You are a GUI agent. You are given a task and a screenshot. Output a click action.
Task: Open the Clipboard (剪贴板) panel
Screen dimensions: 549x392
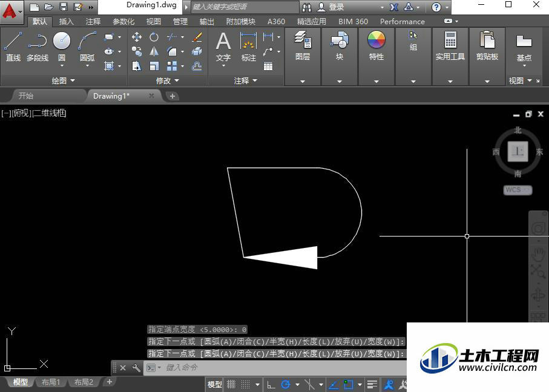(x=487, y=45)
